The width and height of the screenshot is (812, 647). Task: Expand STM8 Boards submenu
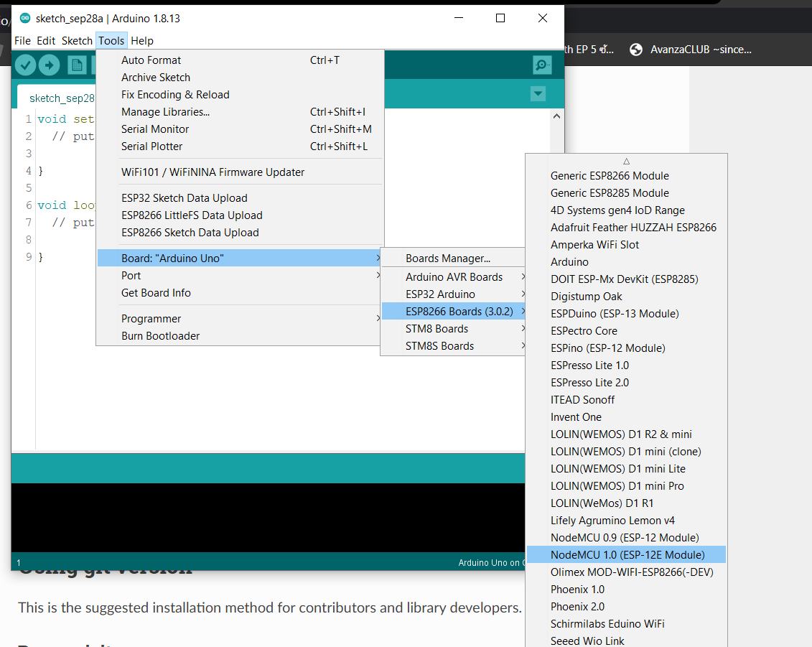pos(454,328)
